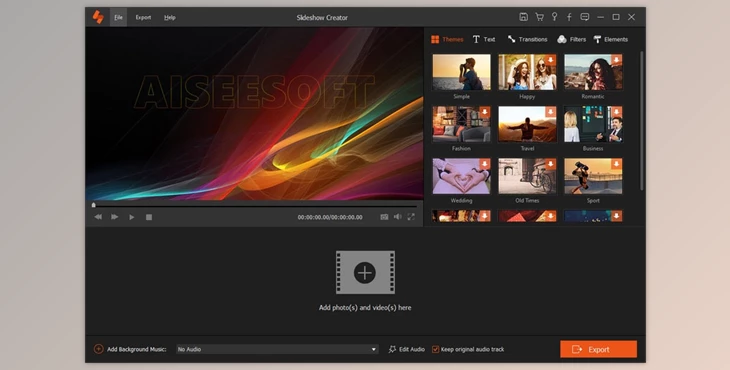Switch to the Themes tab
The height and width of the screenshot is (370, 730).
(x=447, y=40)
